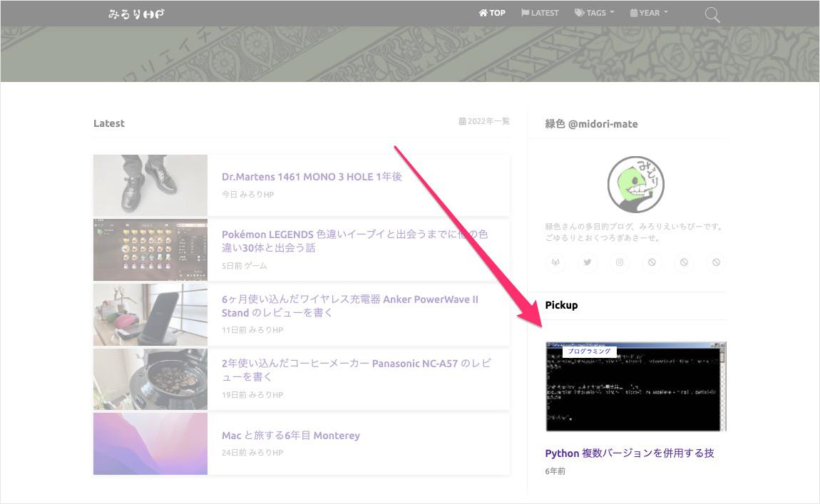Image resolution: width=820 pixels, height=504 pixels.
Task: Click the ゲーム tag under Pokémon article
Action: tap(256, 266)
